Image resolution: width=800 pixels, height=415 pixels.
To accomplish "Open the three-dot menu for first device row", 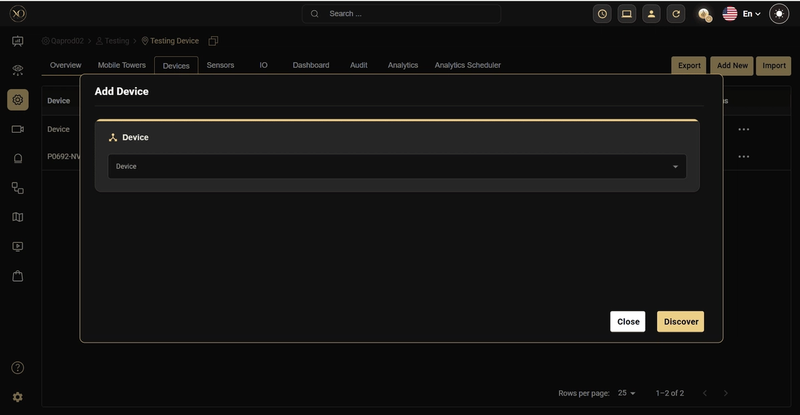I will click(x=744, y=129).
